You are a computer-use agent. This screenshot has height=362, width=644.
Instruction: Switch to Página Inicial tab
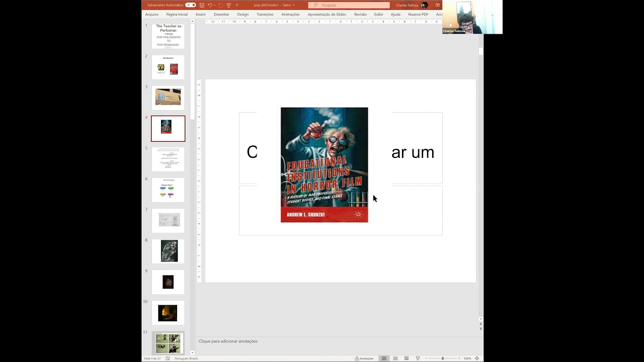(177, 14)
